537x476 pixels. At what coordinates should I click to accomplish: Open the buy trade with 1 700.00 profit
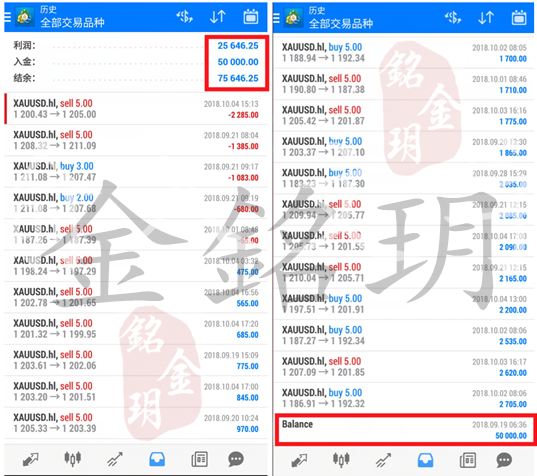(404, 53)
